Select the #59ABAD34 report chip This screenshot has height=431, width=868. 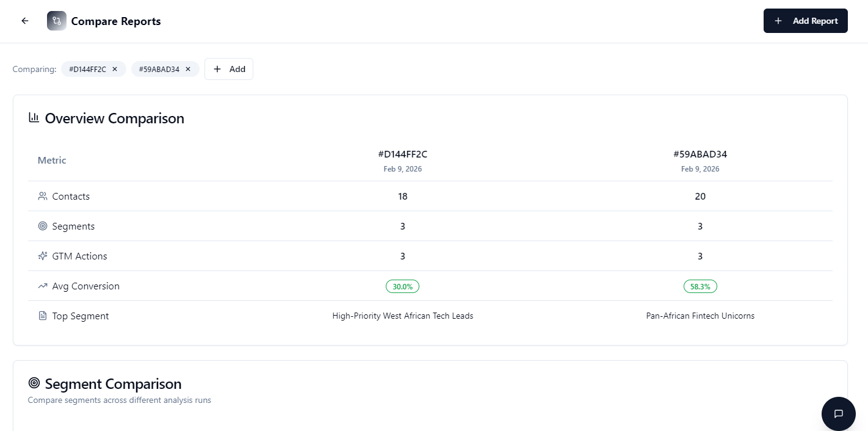158,69
